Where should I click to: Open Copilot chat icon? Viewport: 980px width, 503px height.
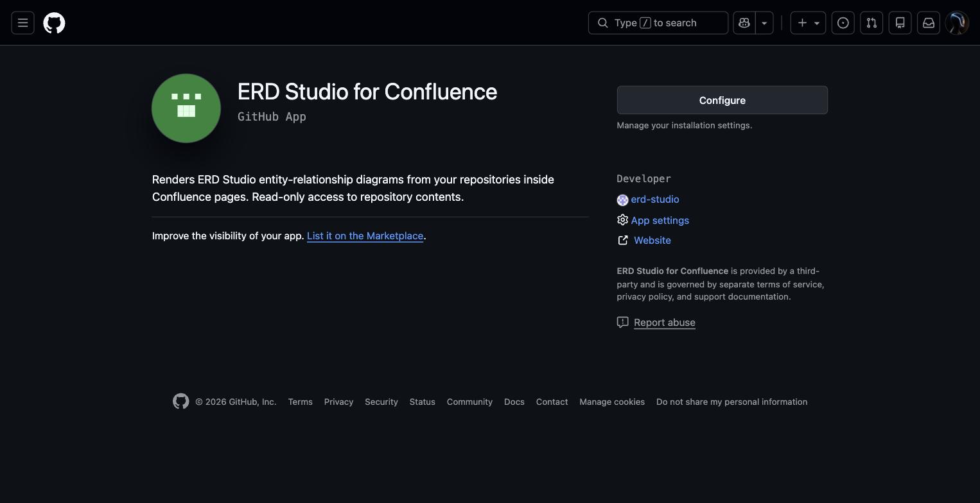pyautogui.click(x=744, y=23)
